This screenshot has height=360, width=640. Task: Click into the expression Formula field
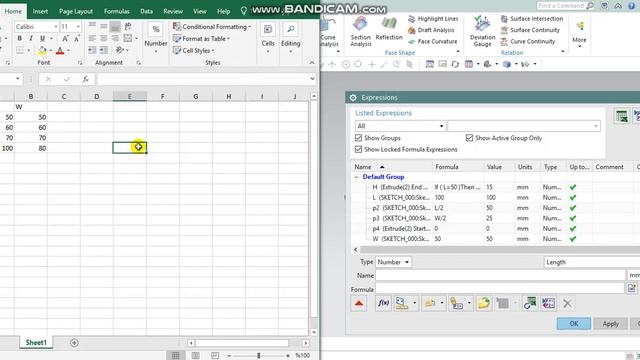pyautogui.click(x=500, y=288)
